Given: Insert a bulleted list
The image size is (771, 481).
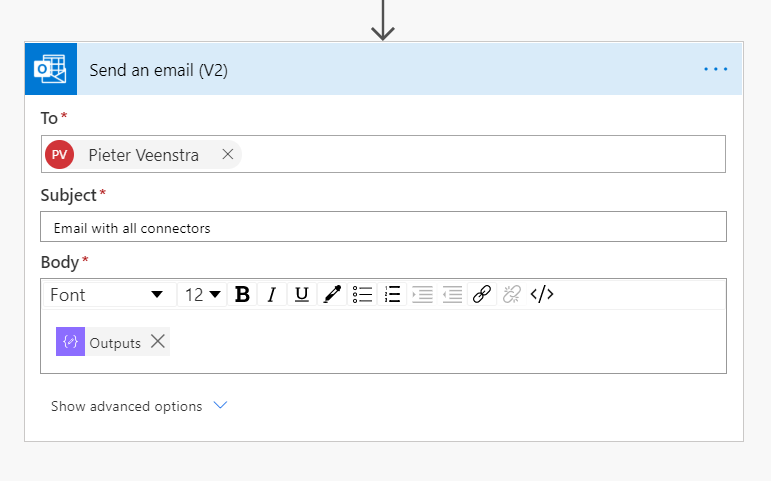Looking at the screenshot, I should (x=362, y=295).
